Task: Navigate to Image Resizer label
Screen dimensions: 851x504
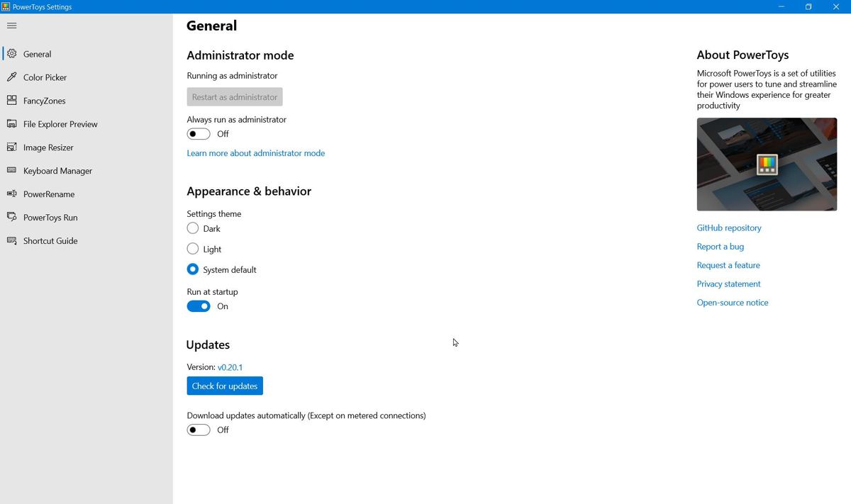Action: (48, 147)
